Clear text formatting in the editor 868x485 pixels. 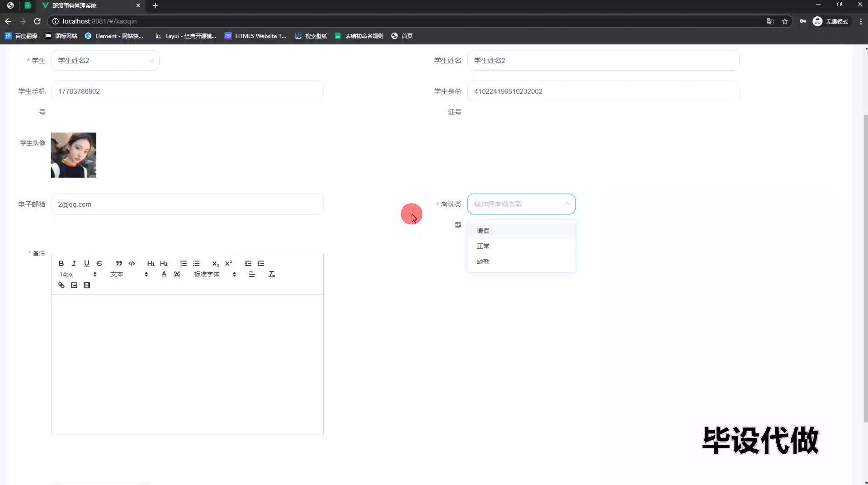tap(272, 274)
